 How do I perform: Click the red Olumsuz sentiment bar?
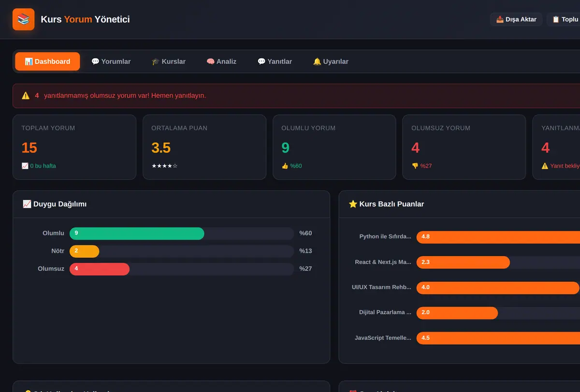click(x=100, y=269)
